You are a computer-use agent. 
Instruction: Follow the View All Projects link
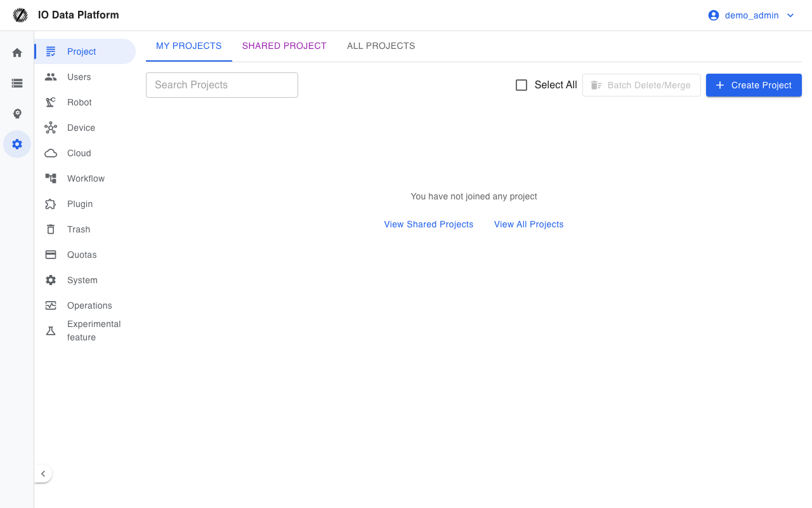(x=529, y=224)
